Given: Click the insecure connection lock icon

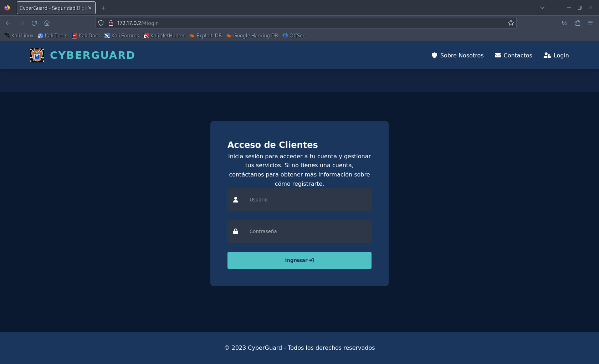Looking at the screenshot, I should (111, 23).
